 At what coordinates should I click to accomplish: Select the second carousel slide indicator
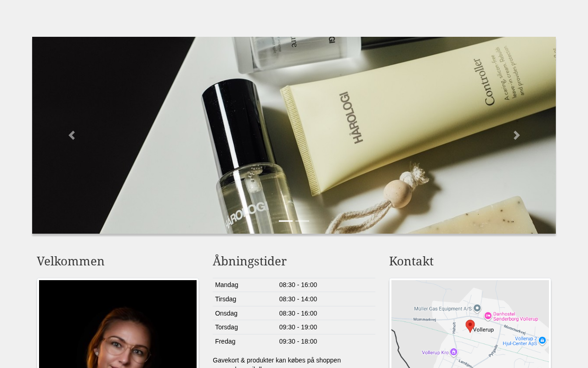302,221
